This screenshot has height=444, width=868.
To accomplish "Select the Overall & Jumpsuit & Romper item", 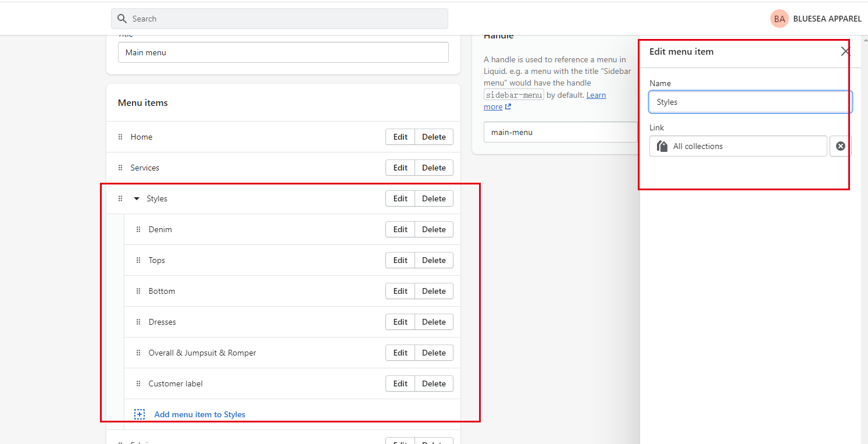I will coord(202,353).
